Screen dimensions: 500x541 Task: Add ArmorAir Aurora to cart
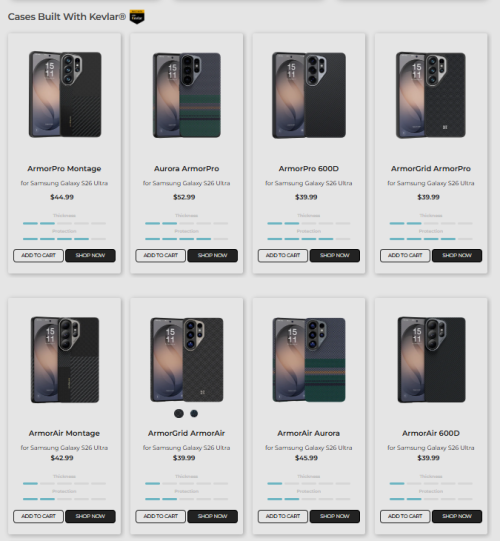[283, 517]
